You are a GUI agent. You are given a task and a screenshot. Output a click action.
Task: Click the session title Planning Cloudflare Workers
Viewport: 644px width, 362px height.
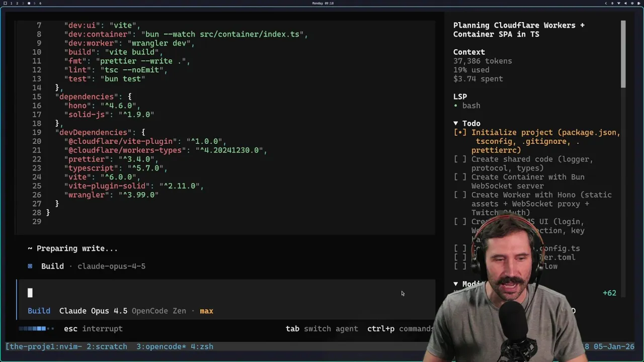pyautogui.click(x=519, y=30)
